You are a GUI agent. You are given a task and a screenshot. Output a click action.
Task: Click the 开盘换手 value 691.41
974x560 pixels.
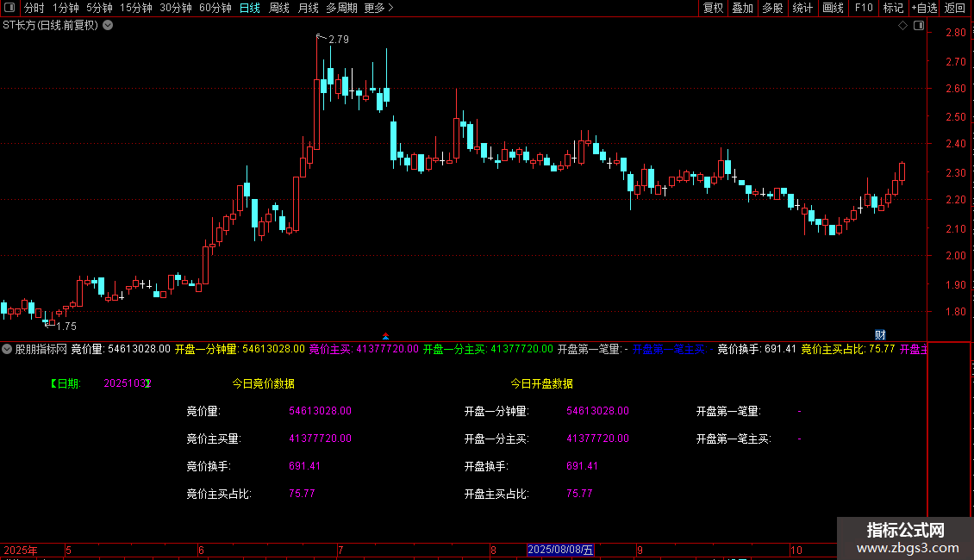click(582, 465)
